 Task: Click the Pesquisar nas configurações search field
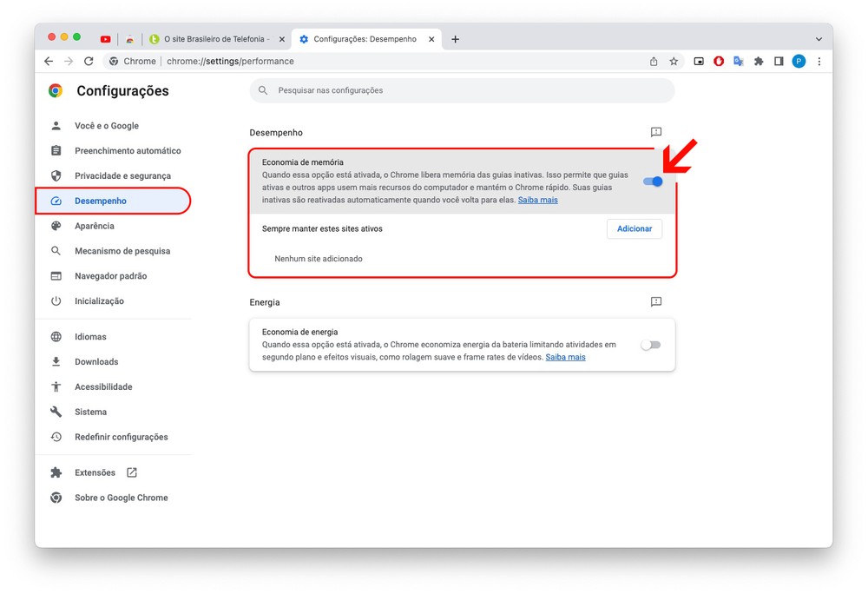469,90
